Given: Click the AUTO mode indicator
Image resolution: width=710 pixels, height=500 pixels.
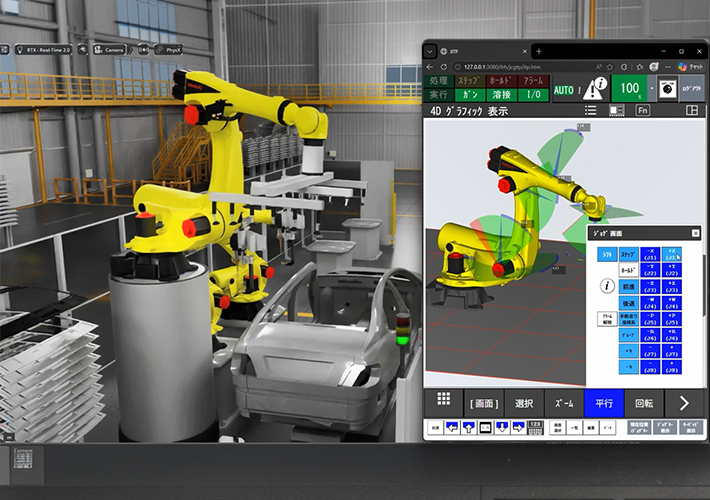Looking at the screenshot, I should (x=563, y=90).
